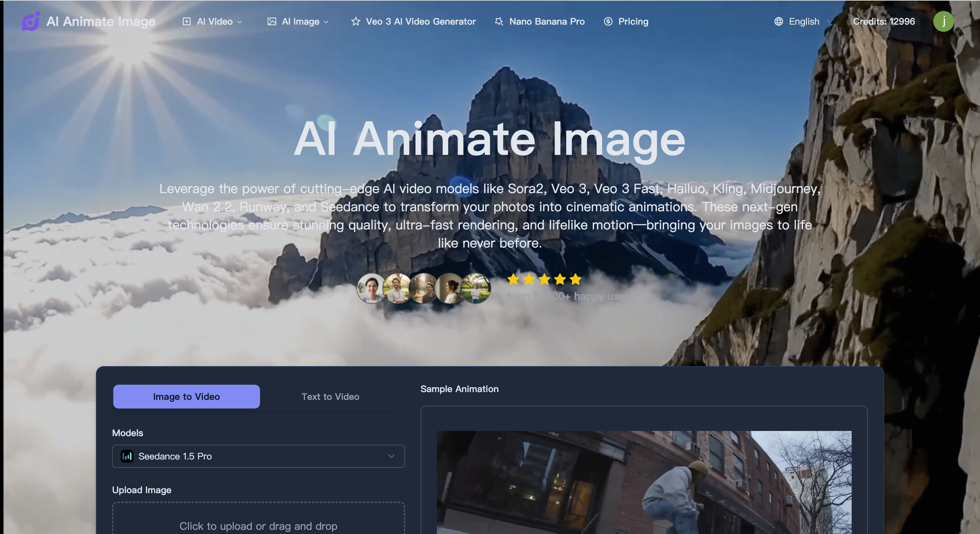Click the AI Animate Image logo icon
The image size is (980, 534).
31,21
